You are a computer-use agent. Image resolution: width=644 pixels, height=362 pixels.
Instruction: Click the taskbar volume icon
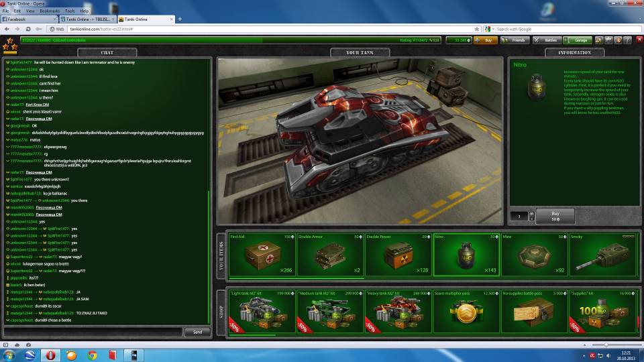click(608, 355)
